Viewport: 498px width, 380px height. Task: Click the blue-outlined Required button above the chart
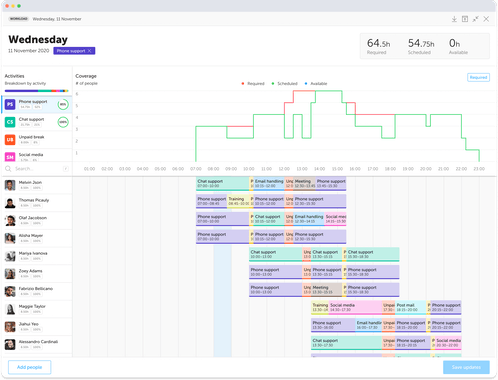tap(478, 77)
